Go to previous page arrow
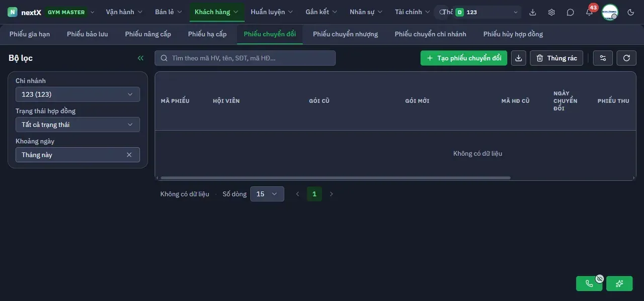Screen dimensions: 644x301 (x=297, y=194)
